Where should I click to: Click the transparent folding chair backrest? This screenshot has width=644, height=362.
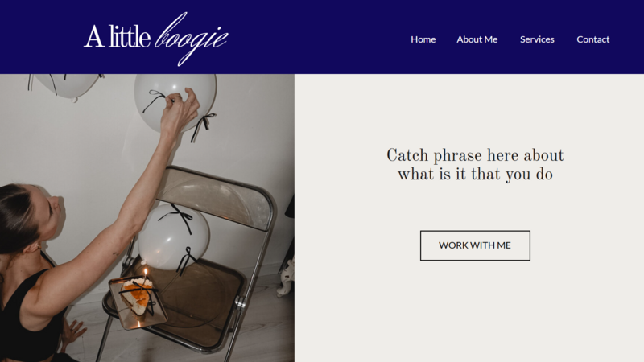217,198
